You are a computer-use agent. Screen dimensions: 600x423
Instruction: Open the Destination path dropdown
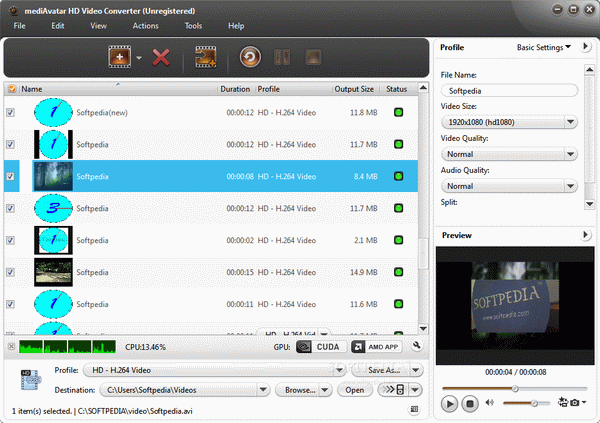[x=263, y=390]
